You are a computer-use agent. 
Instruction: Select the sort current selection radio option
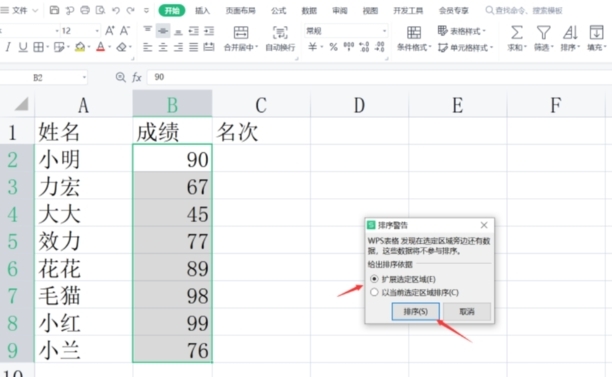374,292
